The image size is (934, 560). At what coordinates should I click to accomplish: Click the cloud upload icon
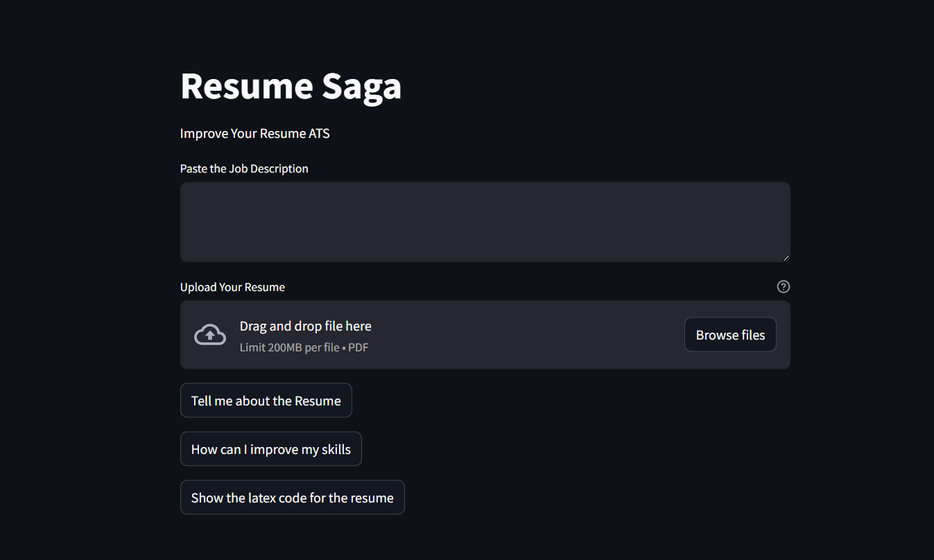click(209, 335)
